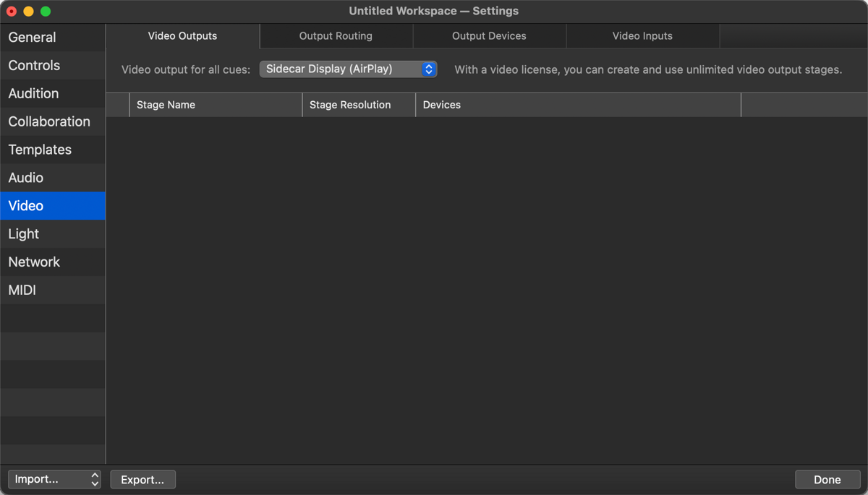The height and width of the screenshot is (495, 868).
Task: Click the Export... button
Action: [142, 479]
